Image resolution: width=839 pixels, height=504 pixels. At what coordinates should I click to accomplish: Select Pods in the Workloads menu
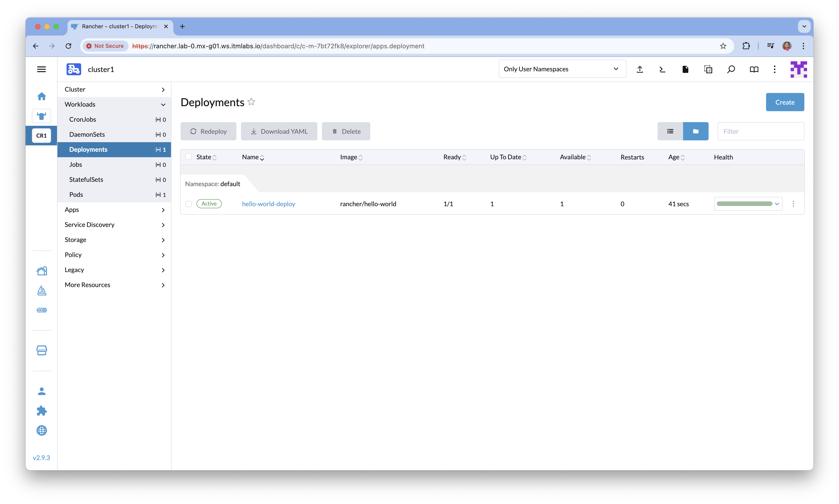(x=76, y=195)
